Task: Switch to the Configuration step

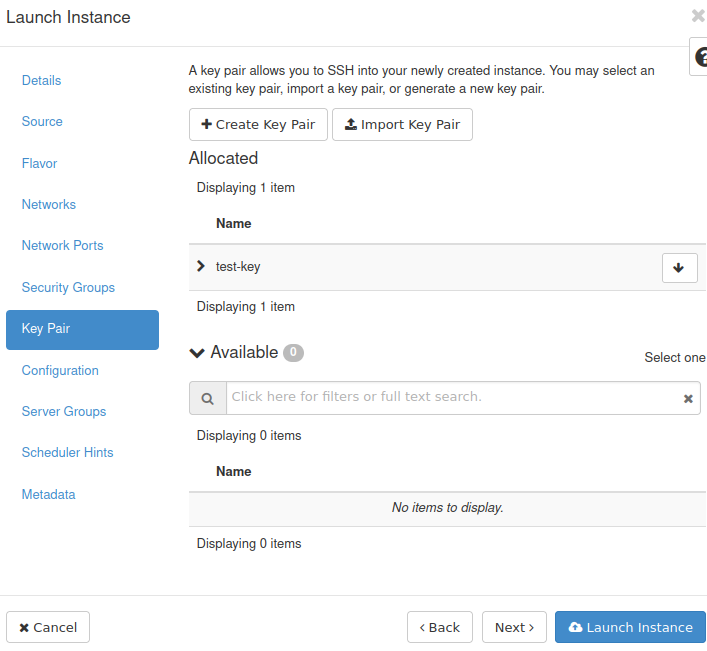Action: coord(60,370)
